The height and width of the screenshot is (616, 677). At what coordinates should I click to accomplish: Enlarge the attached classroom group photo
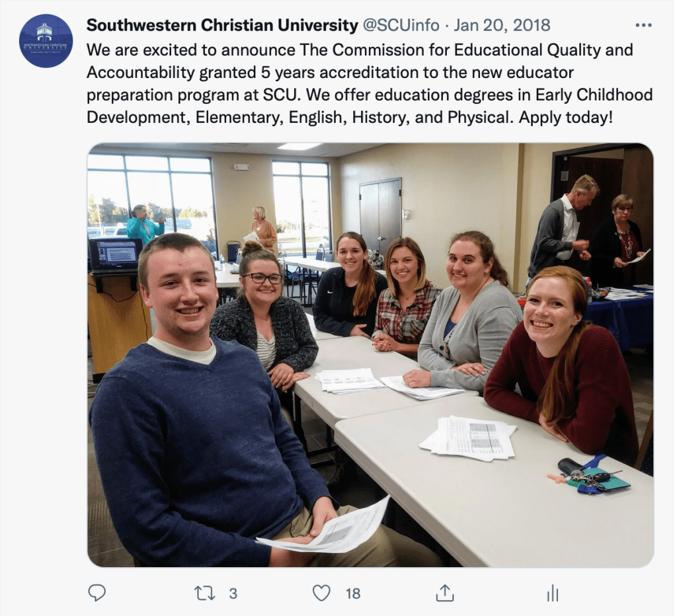[x=370, y=355]
